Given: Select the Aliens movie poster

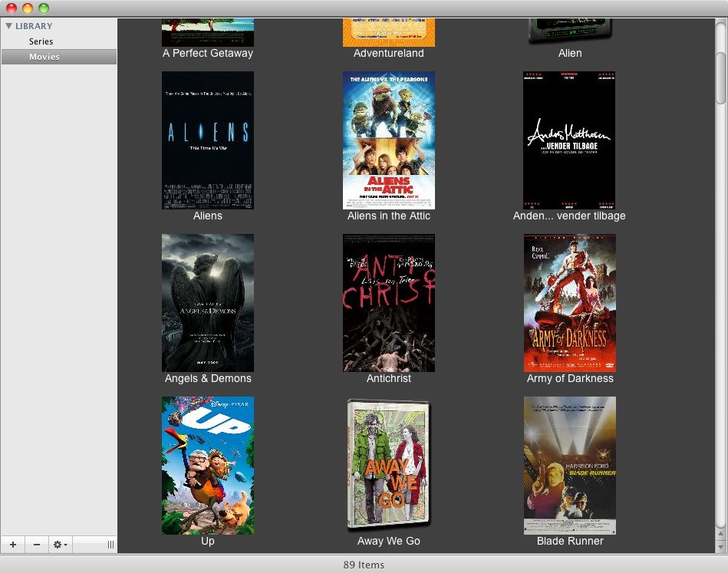Looking at the screenshot, I should click(x=208, y=140).
